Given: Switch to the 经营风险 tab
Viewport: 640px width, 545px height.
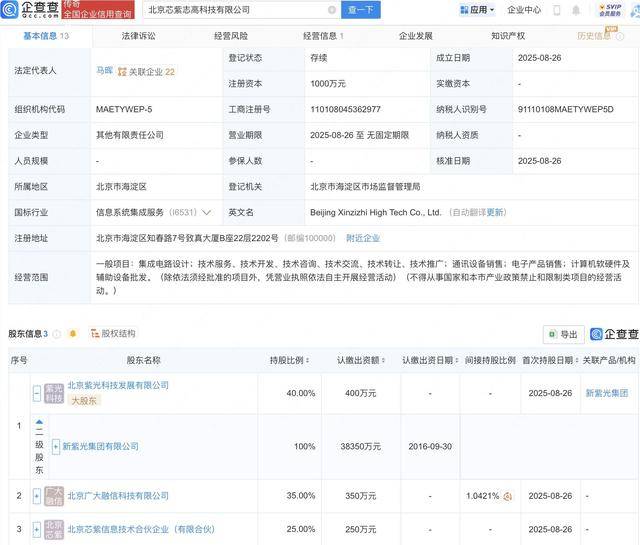Looking at the screenshot, I should (231, 36).
